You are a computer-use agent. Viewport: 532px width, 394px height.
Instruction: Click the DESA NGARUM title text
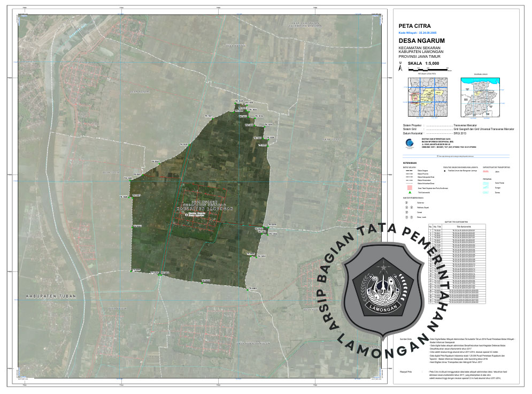coord(422,41)
